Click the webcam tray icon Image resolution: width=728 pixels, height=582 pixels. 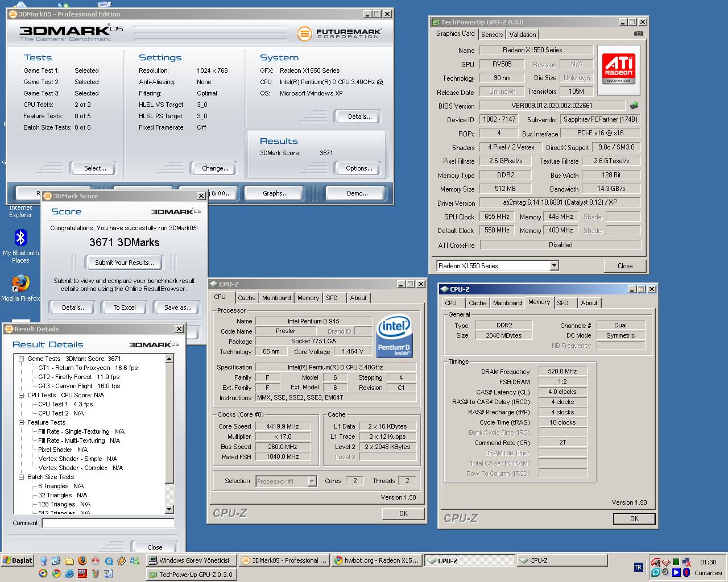pyautogui.click(x=665, y=572)
